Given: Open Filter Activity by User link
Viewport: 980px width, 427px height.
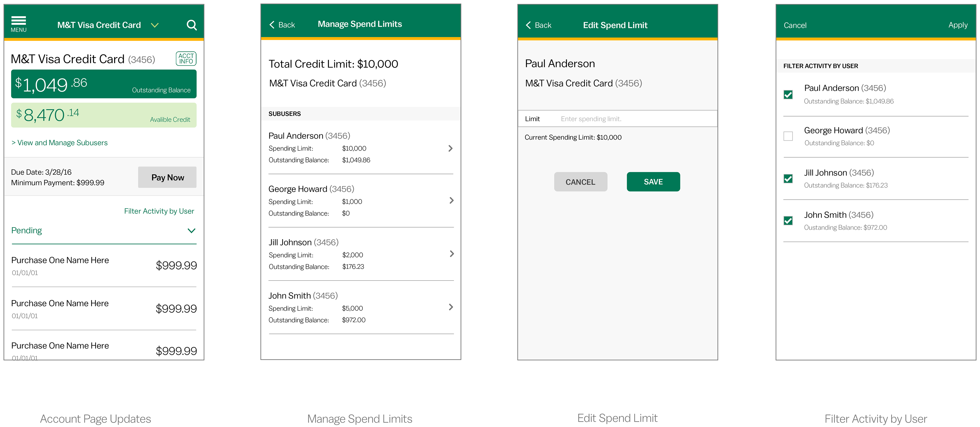Looking at the screenshot, I should (159, 211).
